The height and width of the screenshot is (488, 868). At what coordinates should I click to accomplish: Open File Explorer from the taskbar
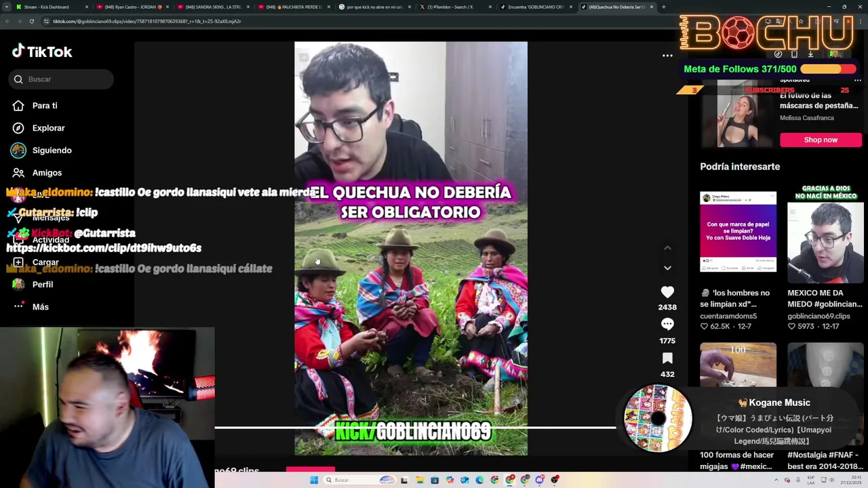tap(420, 480)
